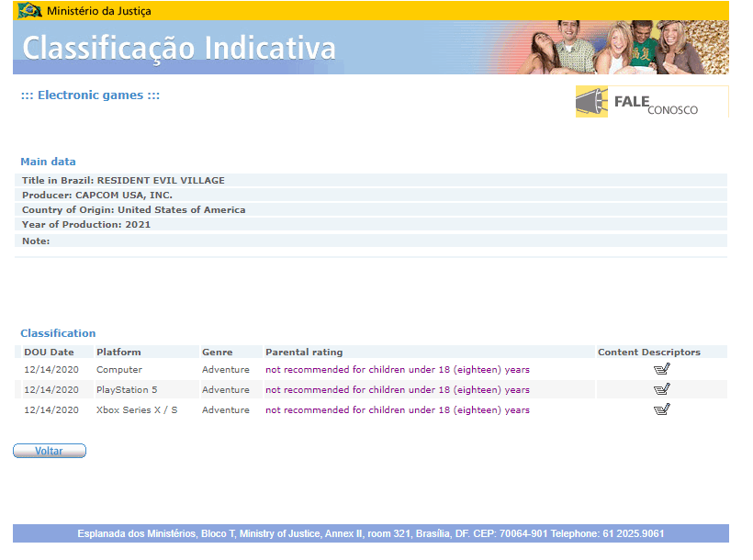This screenshot has height=560, width=753.
Task: Select the Country of Origin row
Action: pyautogui.click(x=371, y=209)
